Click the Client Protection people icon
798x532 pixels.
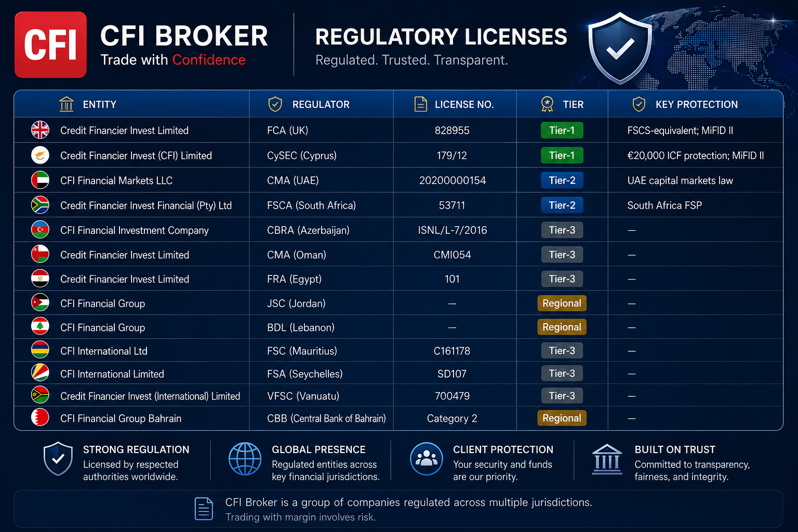pyautogui.click(x=427, y=459)
